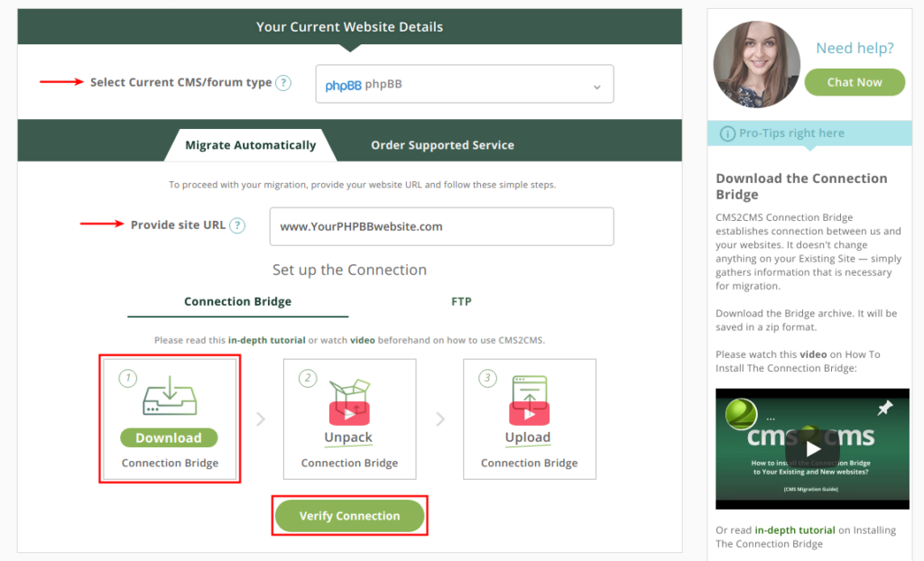Expand dropdown using the chevron arrow

[597, 87]
